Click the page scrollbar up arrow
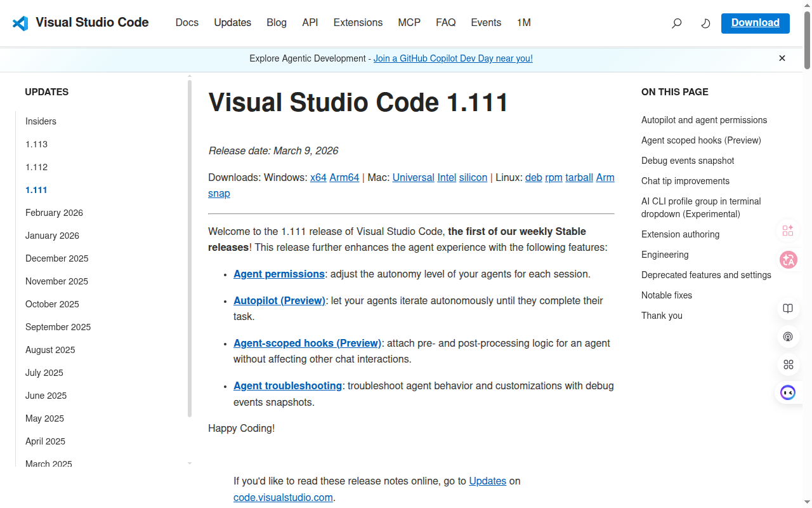This screenshot has width=812, height=508. click(807, 4)
